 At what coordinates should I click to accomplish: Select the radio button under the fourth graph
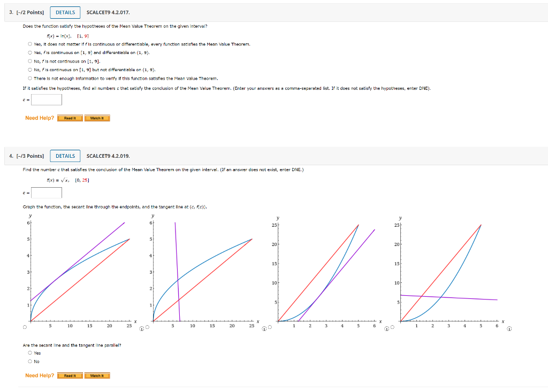pyautogui.click(x=391, y=328)
